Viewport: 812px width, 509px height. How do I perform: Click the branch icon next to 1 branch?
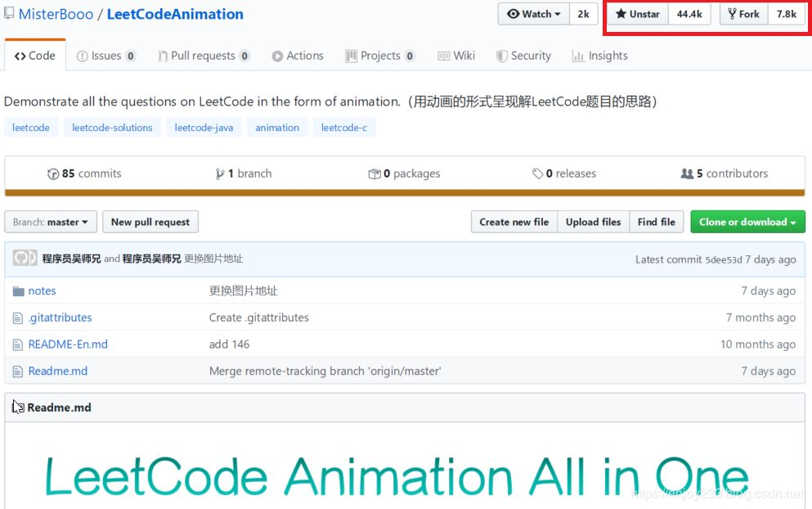(220, 174)
